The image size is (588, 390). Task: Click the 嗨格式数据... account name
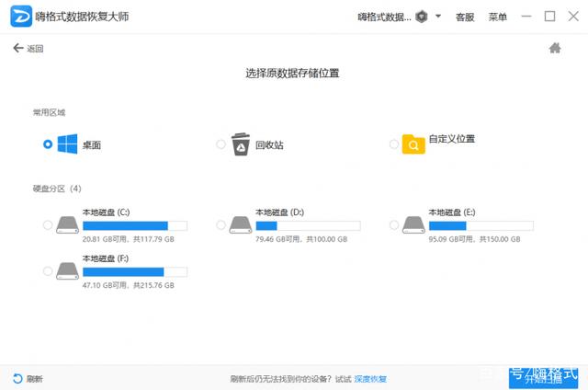pos(384,17)
